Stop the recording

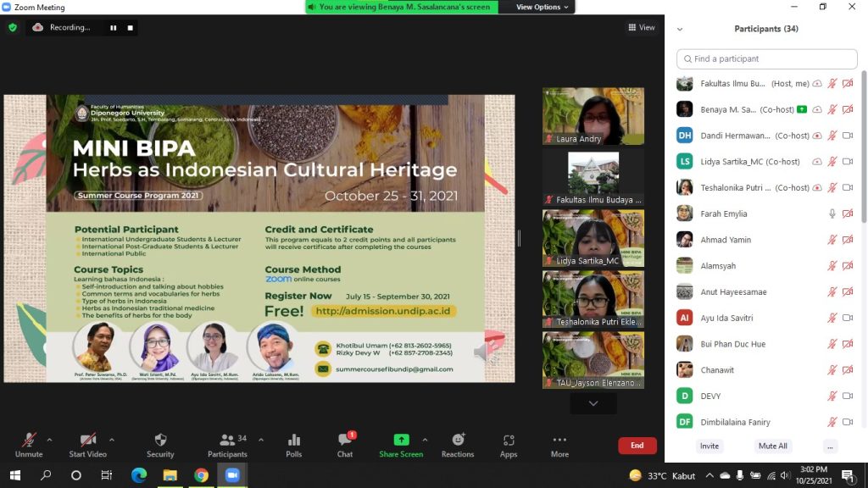point(130,27)
